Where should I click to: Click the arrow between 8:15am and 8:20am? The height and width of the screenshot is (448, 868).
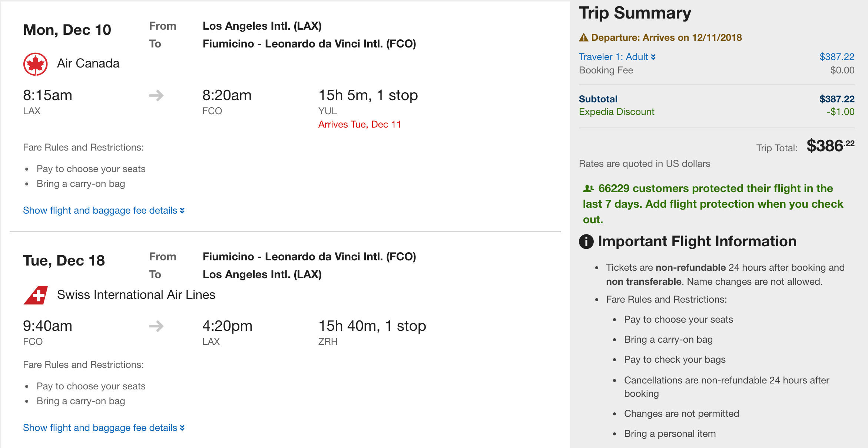pyautogui.click(x=156, y=96)
